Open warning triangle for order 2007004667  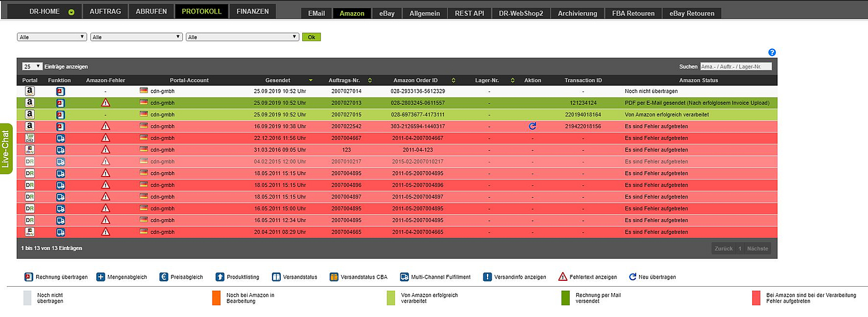click(105, 138)
